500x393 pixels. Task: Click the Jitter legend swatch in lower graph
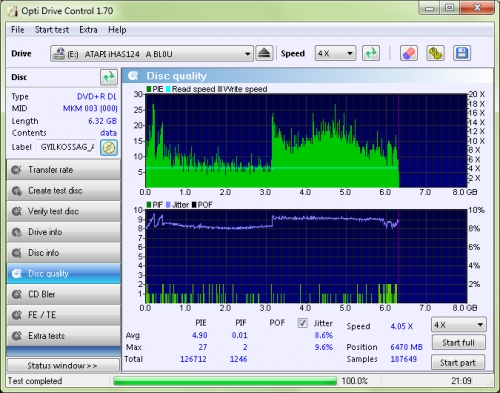168,205
